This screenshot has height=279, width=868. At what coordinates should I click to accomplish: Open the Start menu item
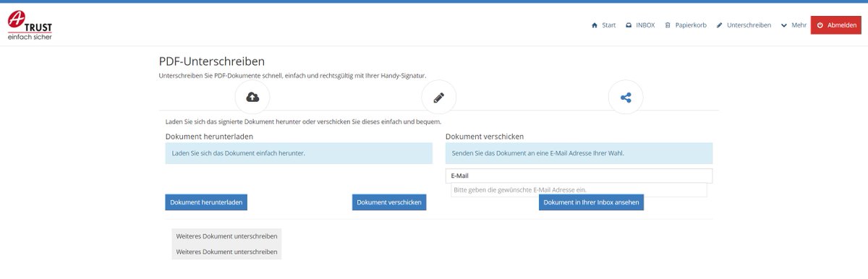(x=603, y=25)
